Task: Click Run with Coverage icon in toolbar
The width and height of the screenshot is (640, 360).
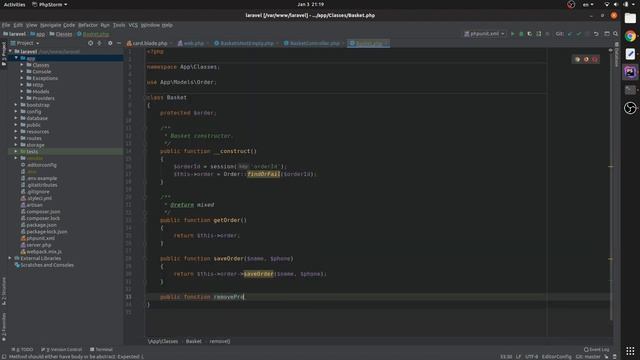Action: [530, 34]
